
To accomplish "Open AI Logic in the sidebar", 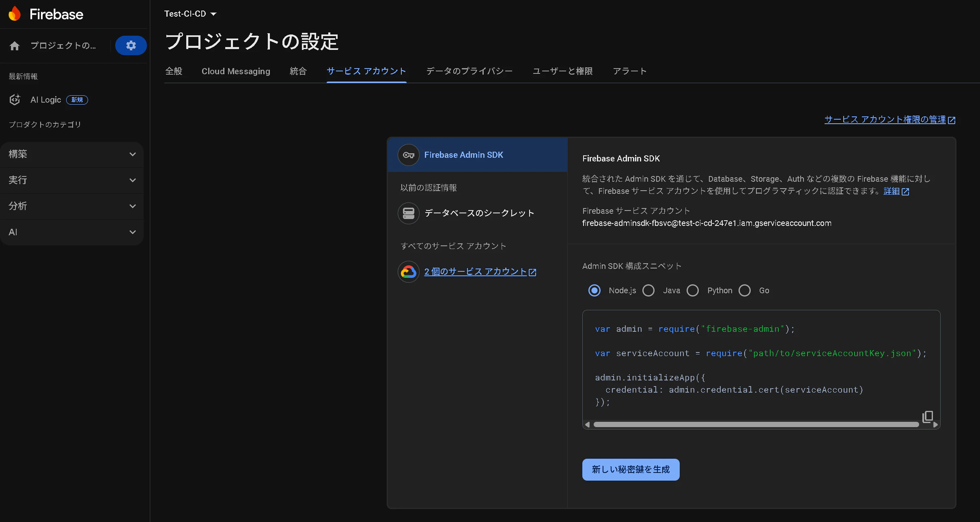I will pos(45,100).
